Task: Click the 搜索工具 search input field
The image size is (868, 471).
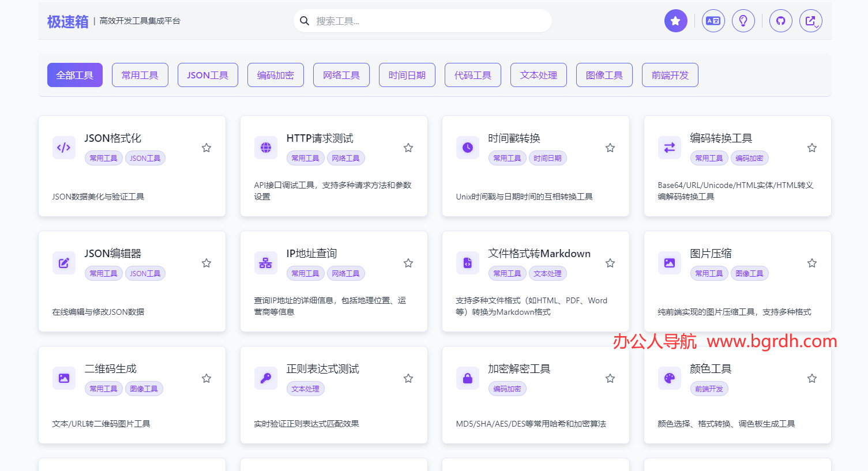Action: [x=427, y=21]
